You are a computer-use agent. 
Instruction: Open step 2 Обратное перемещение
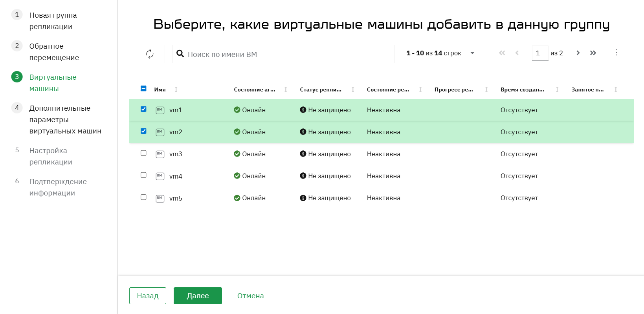click(x=54, y=52)
